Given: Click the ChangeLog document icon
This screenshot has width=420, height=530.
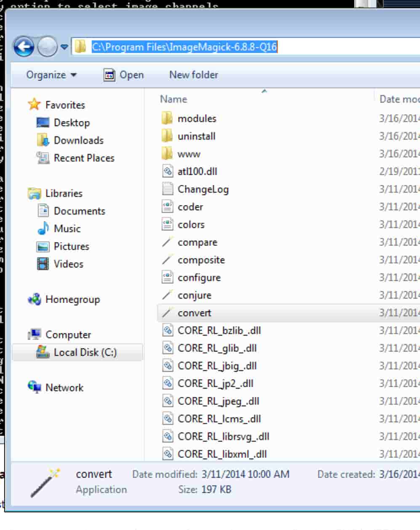Looking at the screenshot, I should tap(167, 189).
